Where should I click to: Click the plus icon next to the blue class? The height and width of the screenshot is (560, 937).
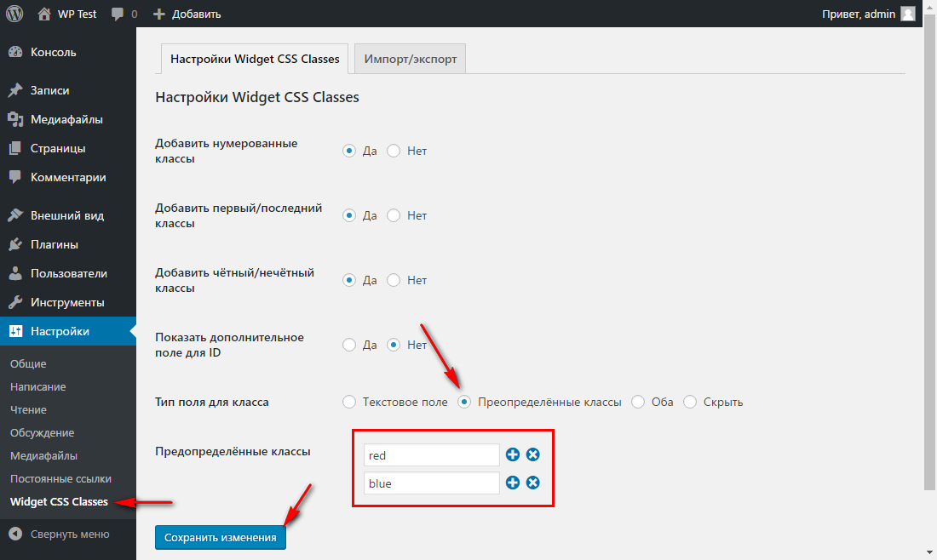pos(513,483)
